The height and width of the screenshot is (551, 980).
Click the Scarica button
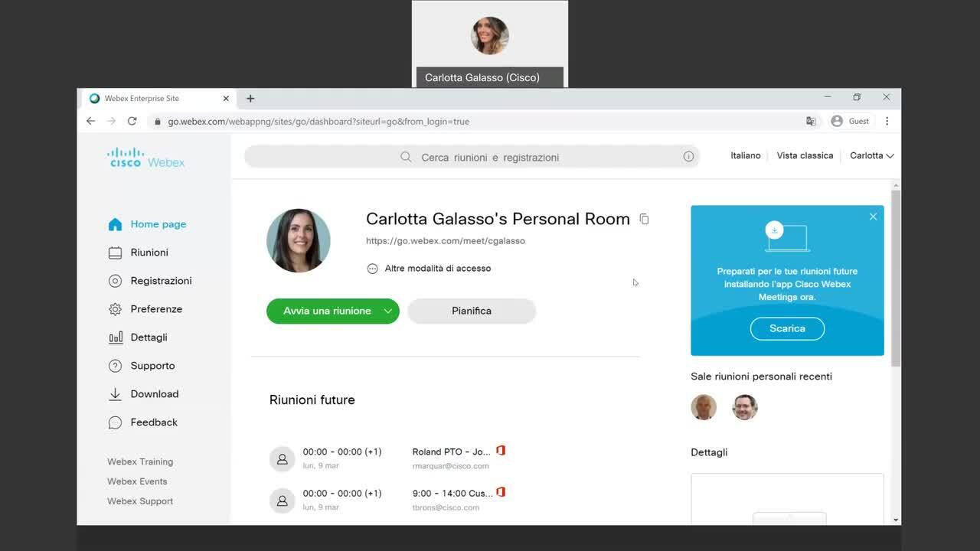787,328
